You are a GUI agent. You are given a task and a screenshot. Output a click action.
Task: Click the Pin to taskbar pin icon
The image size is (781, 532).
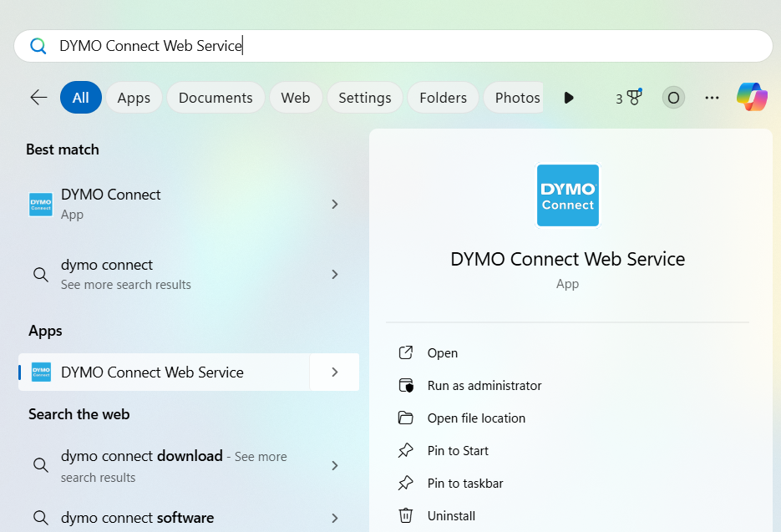(406, 484)
